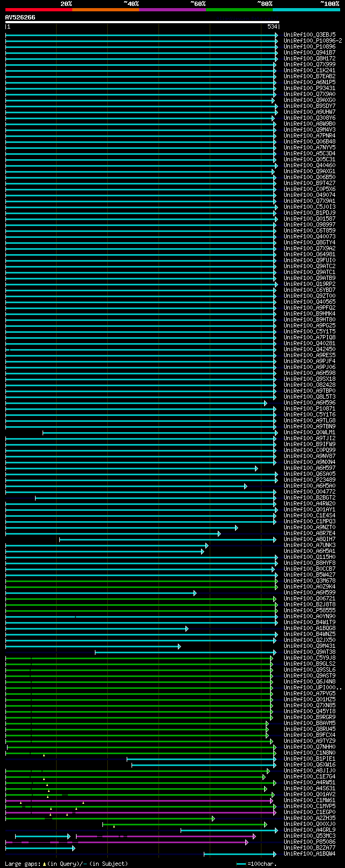
Task: Open hit UniRef100_C1K241
Action: pyautogui.click(x=309, y=70)
